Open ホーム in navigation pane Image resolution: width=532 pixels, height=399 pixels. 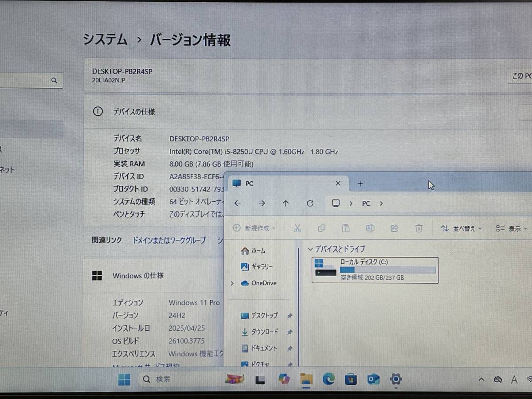point(253,251)
